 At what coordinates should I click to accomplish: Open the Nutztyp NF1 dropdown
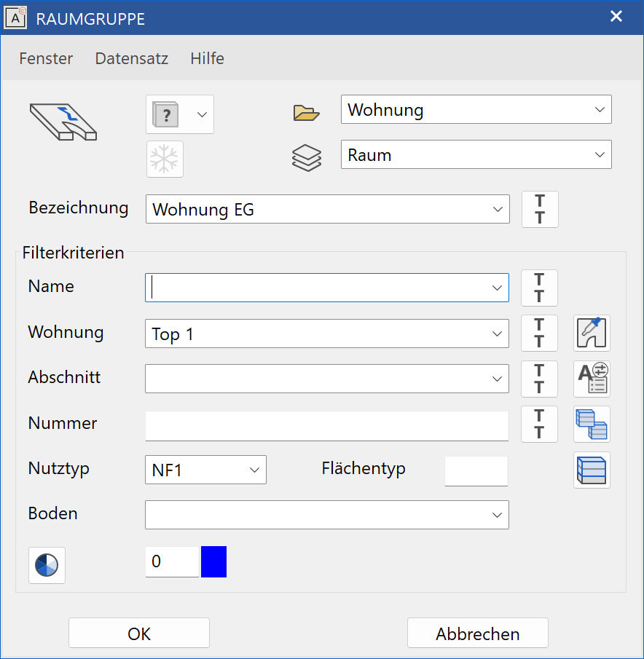205,470
